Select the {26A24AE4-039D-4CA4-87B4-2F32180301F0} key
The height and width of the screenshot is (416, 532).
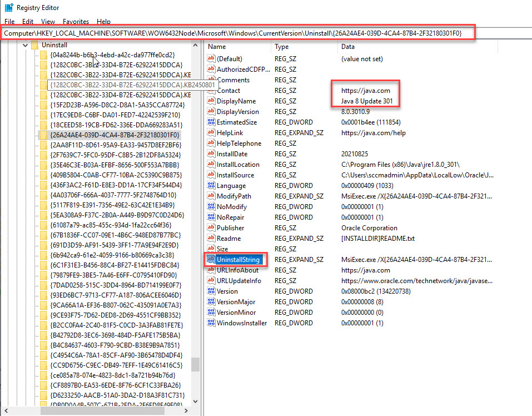point(116,135)
